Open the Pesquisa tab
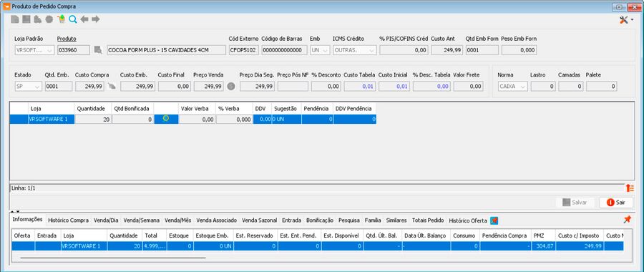This screenshot has height=272, width=644. [x=349, y=220]
